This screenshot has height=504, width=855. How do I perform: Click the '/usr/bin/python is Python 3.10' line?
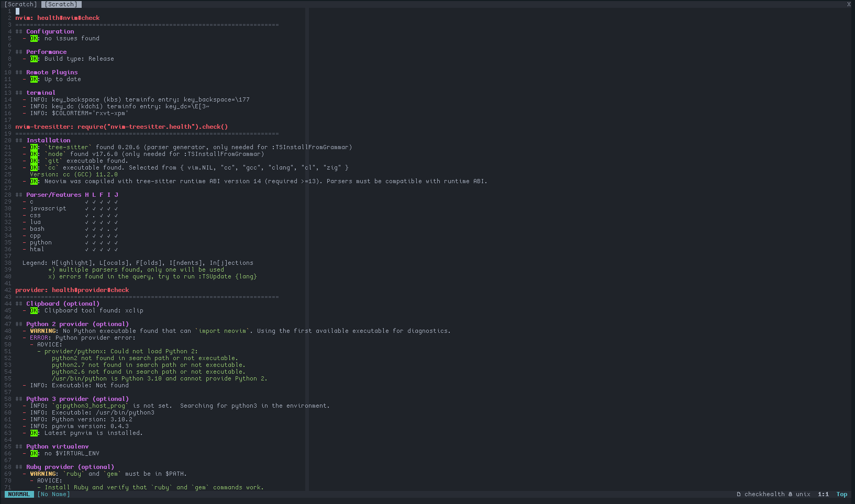pyautogui.click(x=159, y=378)
